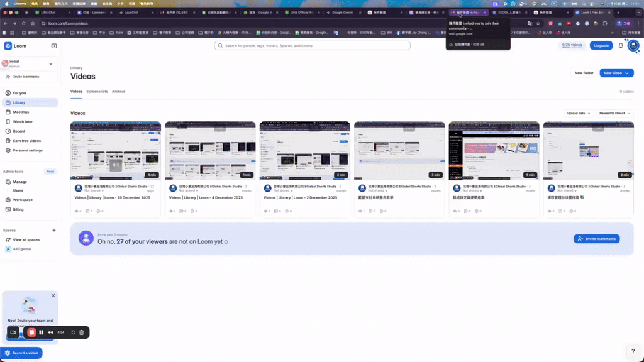Toggle the camera bubble control
This screenshot has height=362, width=644.
pyautogui.click(x=13, y=332)
